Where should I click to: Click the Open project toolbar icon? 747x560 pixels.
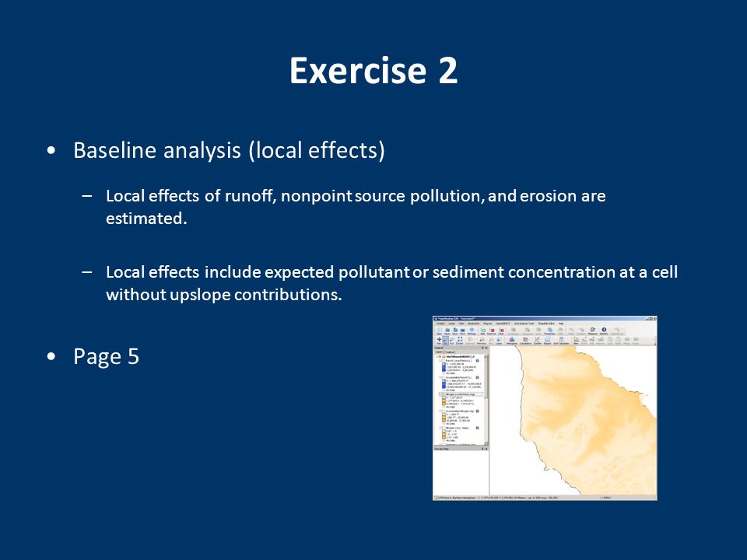[x=447, y=331]
